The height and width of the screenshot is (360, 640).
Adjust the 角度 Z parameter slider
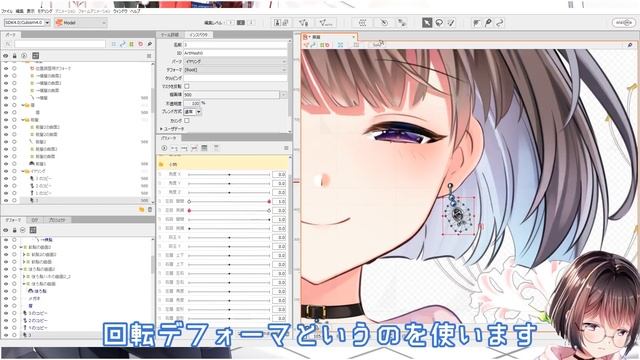[x=229, y=192]
